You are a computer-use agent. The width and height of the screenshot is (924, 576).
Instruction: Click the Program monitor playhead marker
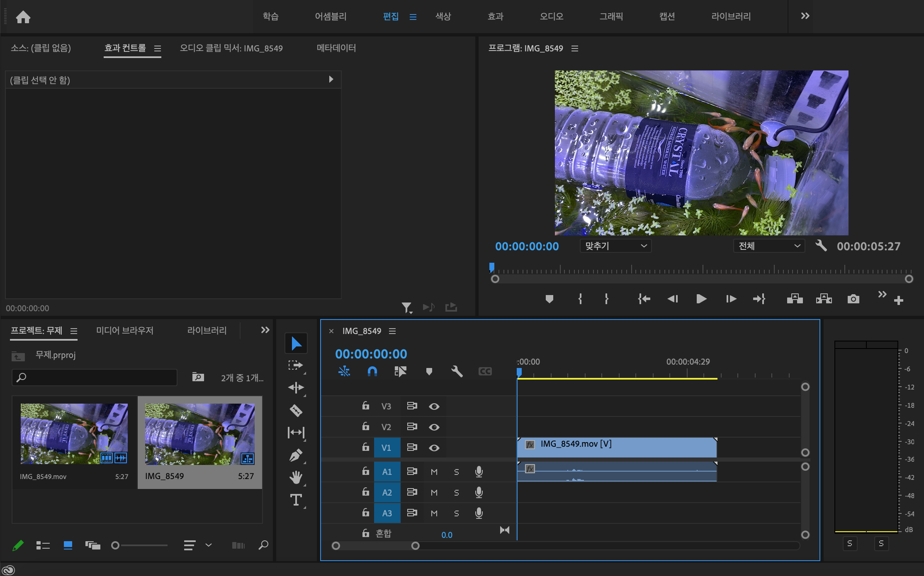click(492, 267)
